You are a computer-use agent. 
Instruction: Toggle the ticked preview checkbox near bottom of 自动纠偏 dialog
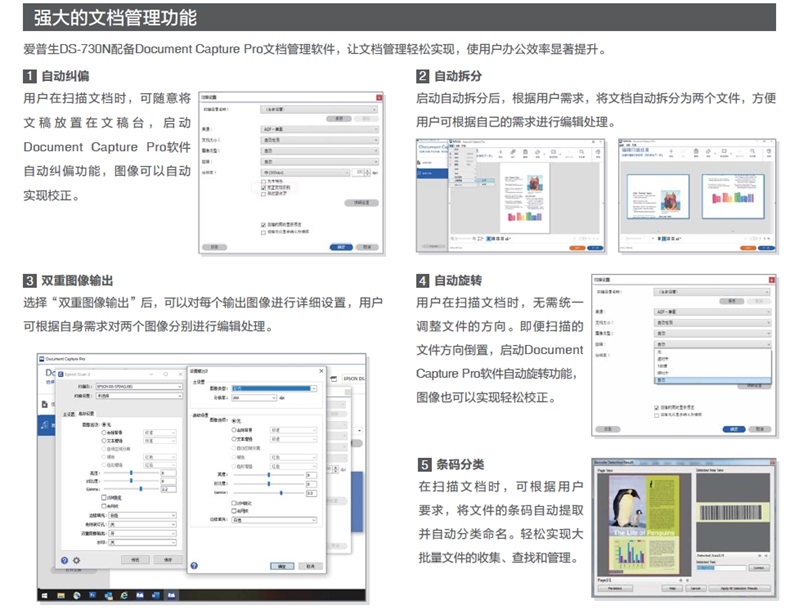[263, 225]
